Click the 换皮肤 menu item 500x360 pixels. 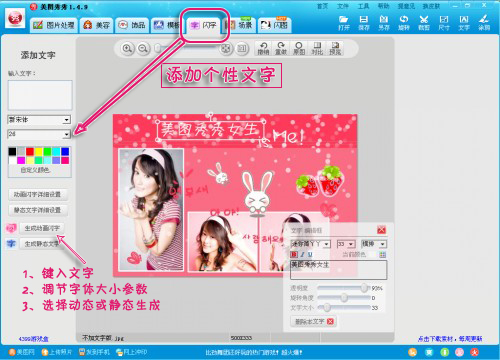coord(431,6)
